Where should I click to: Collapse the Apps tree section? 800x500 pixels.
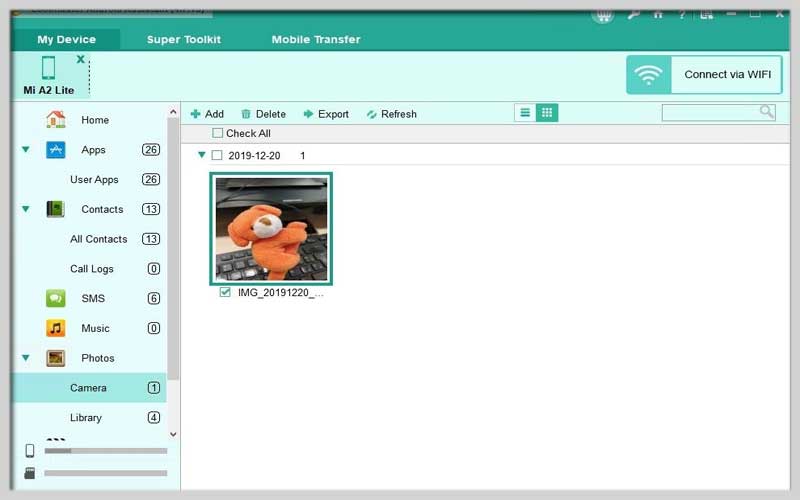26,149
